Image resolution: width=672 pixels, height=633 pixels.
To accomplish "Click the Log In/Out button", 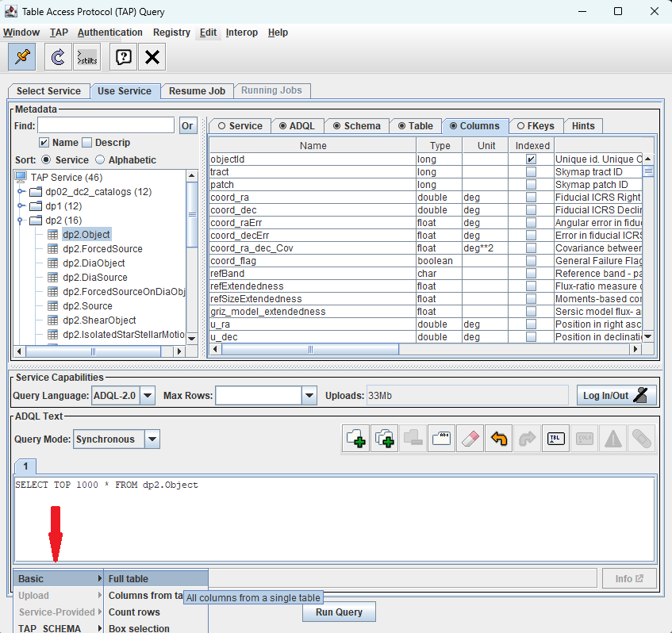I will coord(616,395).
